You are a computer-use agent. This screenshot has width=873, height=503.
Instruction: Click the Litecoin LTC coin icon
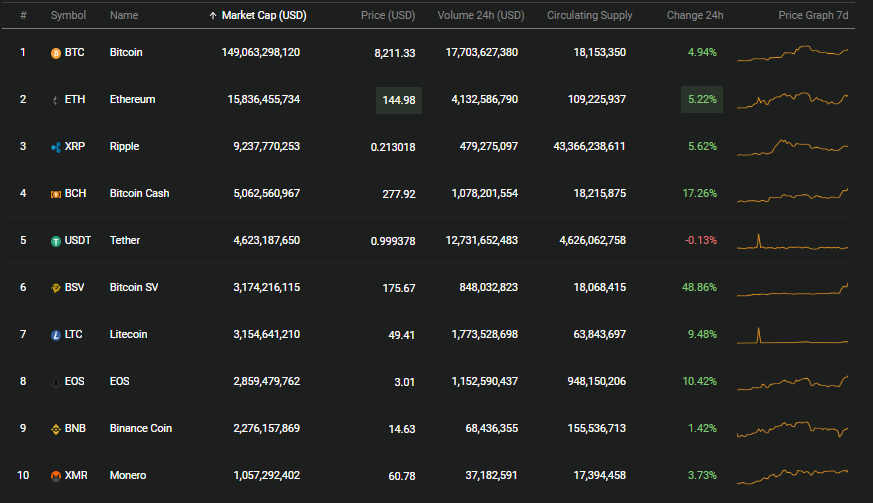[x=56, y=335]
